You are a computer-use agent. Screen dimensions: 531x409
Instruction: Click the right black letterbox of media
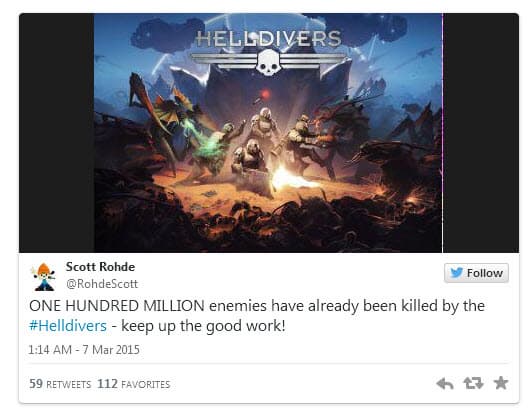point(481,133)
